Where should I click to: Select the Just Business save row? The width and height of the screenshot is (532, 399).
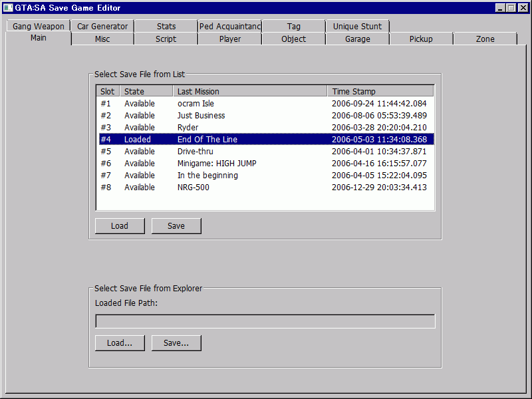267,115
